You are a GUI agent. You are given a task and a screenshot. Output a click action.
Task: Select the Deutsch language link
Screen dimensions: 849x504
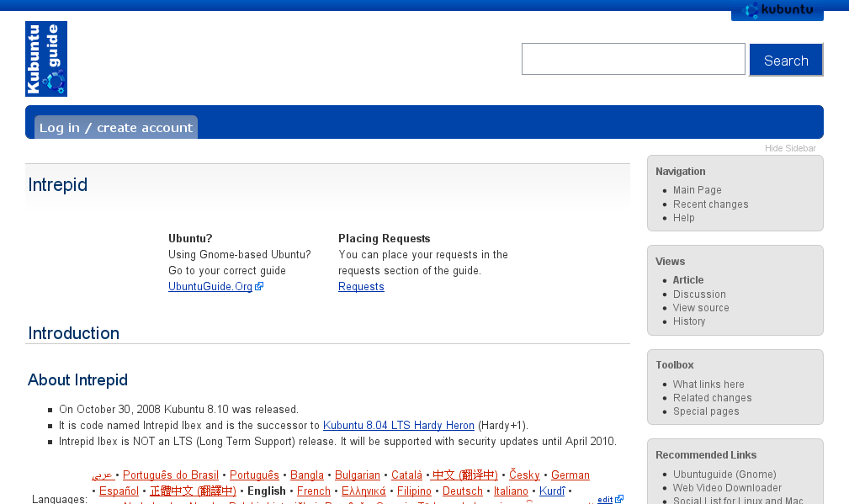coord(463,491)
